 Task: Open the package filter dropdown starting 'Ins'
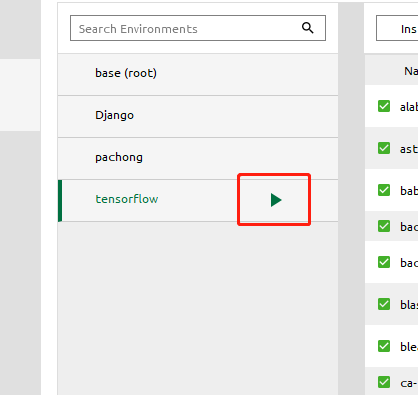(397, 28)
